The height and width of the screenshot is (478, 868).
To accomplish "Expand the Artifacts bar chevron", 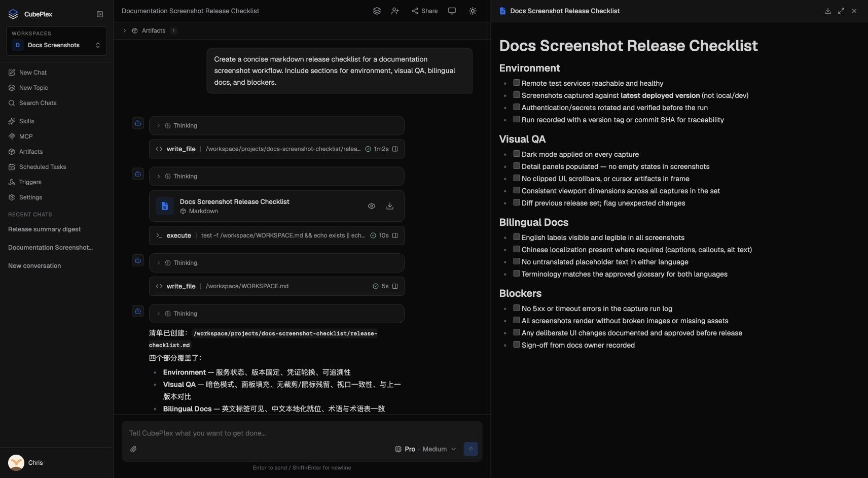I will click(x=125, y=30).
